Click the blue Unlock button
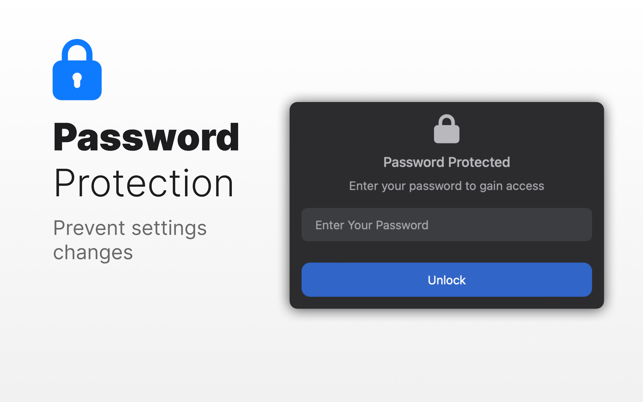The width and height of the screenshot is (643, 402). 447,280
